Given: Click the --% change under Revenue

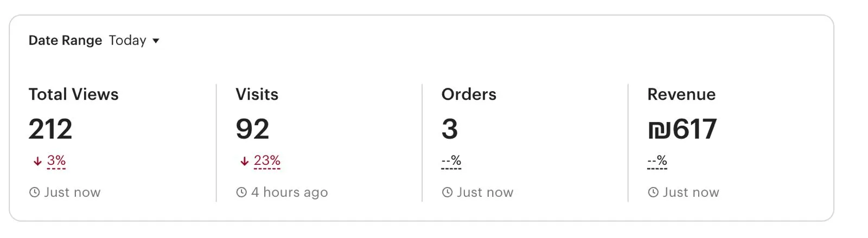Looking at the screenshot, I should pyautogui.click(x=657, y=160).
